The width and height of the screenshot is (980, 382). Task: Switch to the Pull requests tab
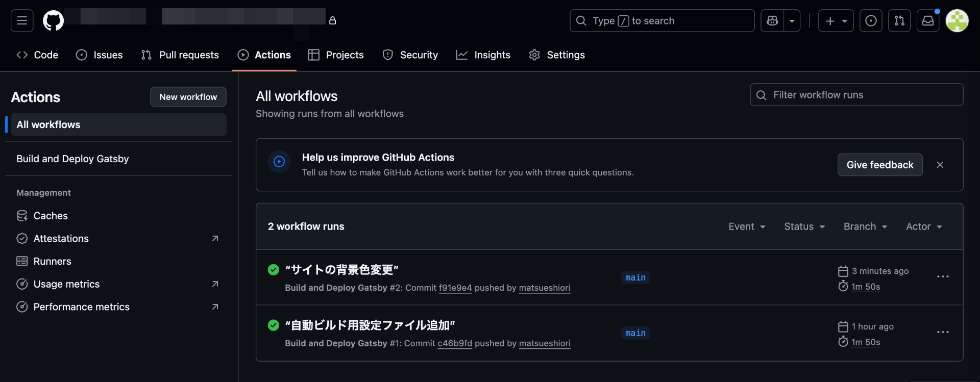[180, 55]
